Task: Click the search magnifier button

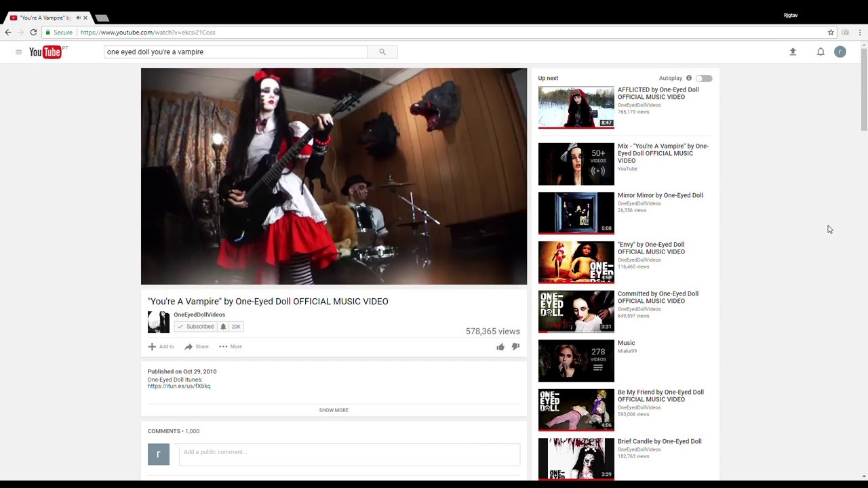Action: click(x=382, y=52)
